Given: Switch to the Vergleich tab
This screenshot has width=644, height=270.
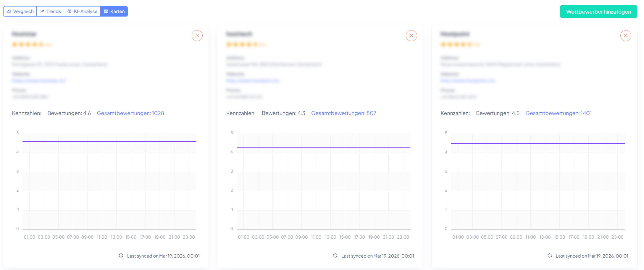Looking at the screenshot, I should [20, 12].
